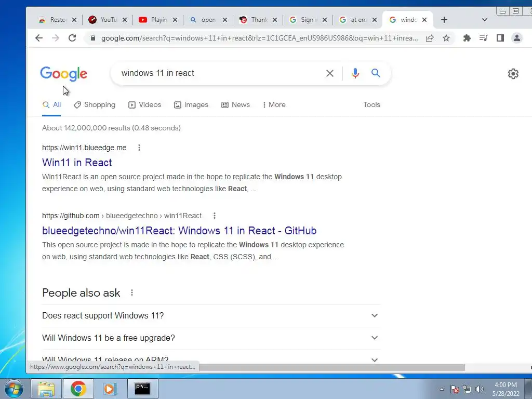
Task: Open the Chrome profile avatar
Action: pyautogui.click(x=517, y=38)
